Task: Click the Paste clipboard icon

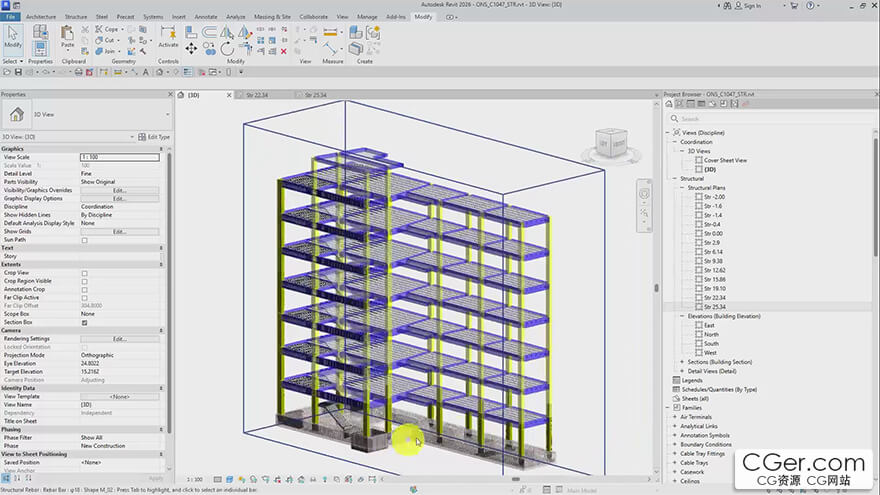Action: point(67,36)
